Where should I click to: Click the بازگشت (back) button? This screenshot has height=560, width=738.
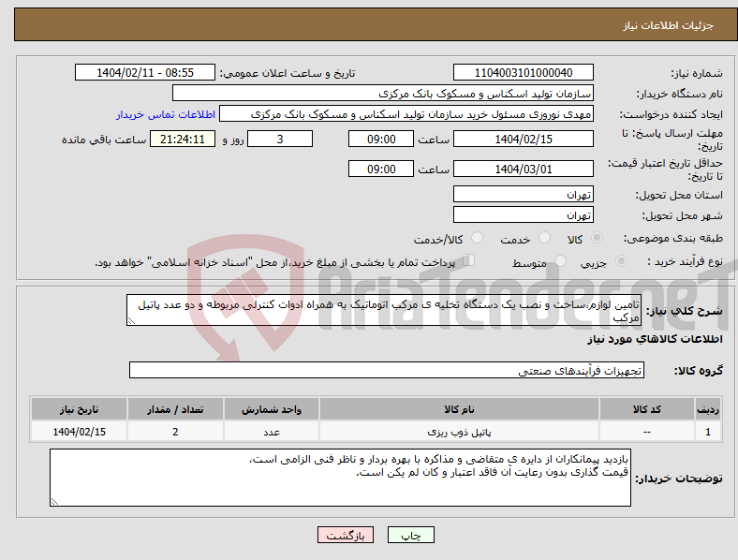346,535
